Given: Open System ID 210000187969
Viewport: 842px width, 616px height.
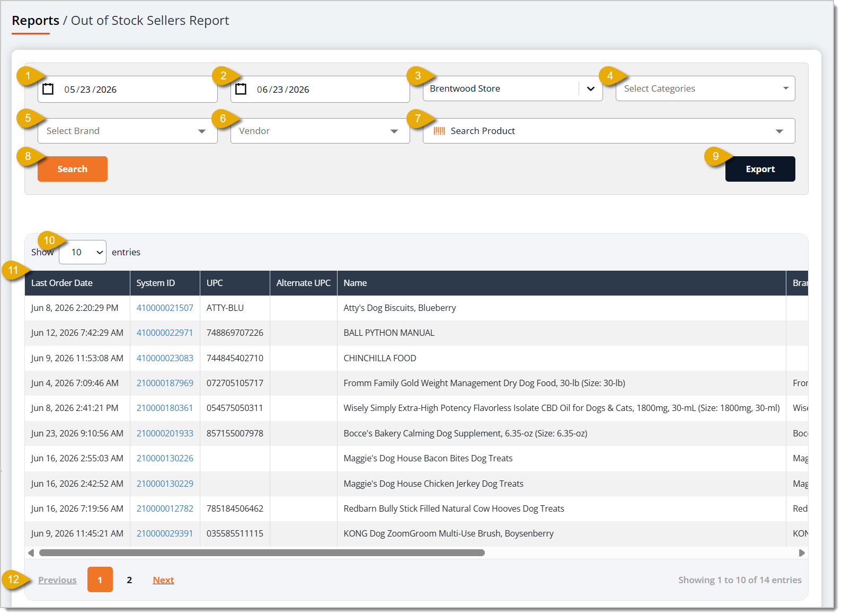Looking at the screenshot, I should tap(165, 383).
